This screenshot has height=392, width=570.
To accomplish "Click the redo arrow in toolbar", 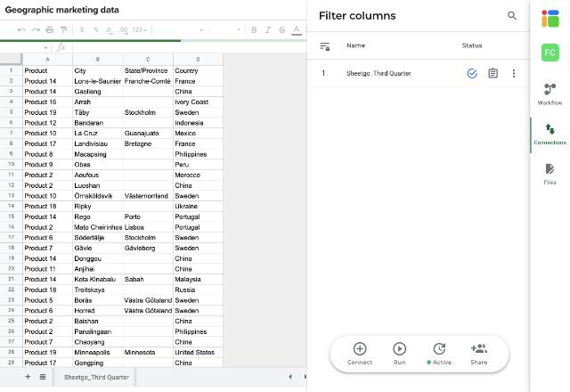I will [36, 29].
